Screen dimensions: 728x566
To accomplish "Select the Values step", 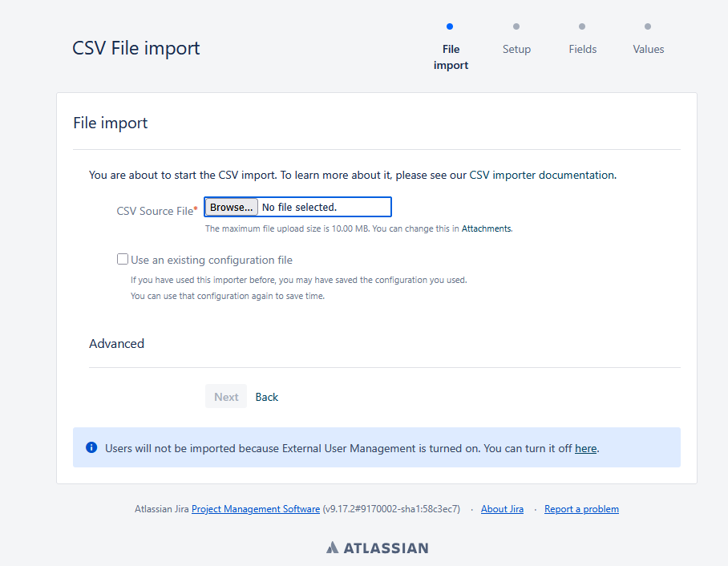I will coord(648,49).
